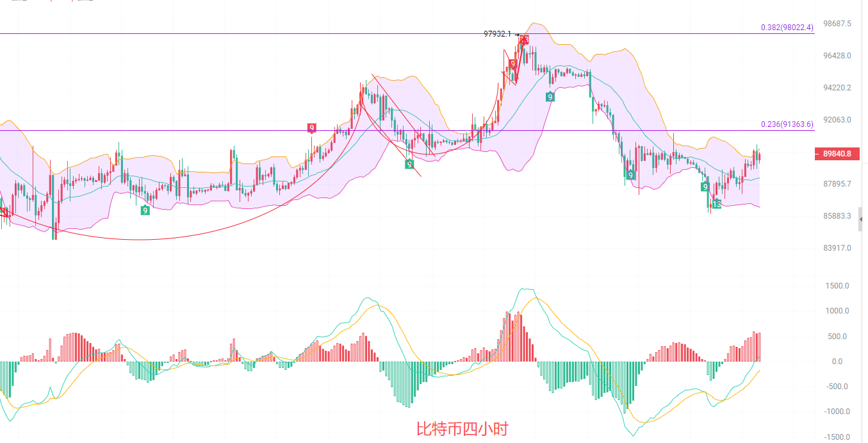Click the red 13 marker at the 97932.1 peak
Screen dimensions: 868x443
(524, 40)
